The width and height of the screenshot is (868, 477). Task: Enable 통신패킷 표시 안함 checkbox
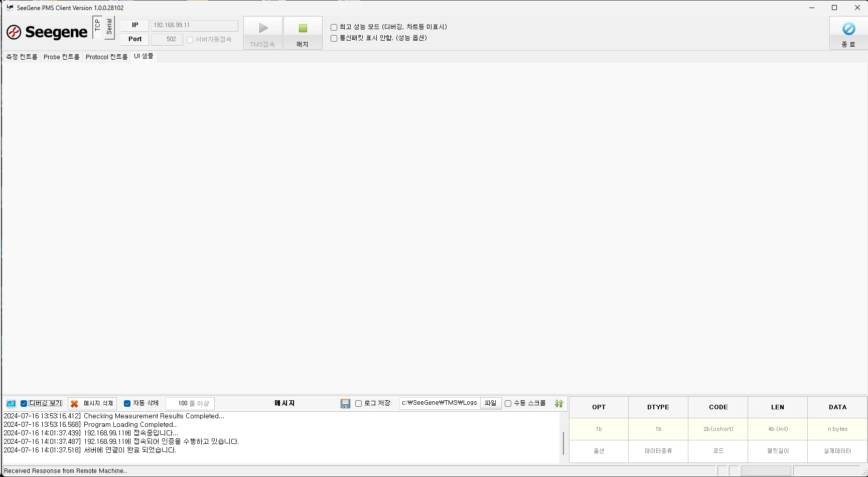point(334,38)
